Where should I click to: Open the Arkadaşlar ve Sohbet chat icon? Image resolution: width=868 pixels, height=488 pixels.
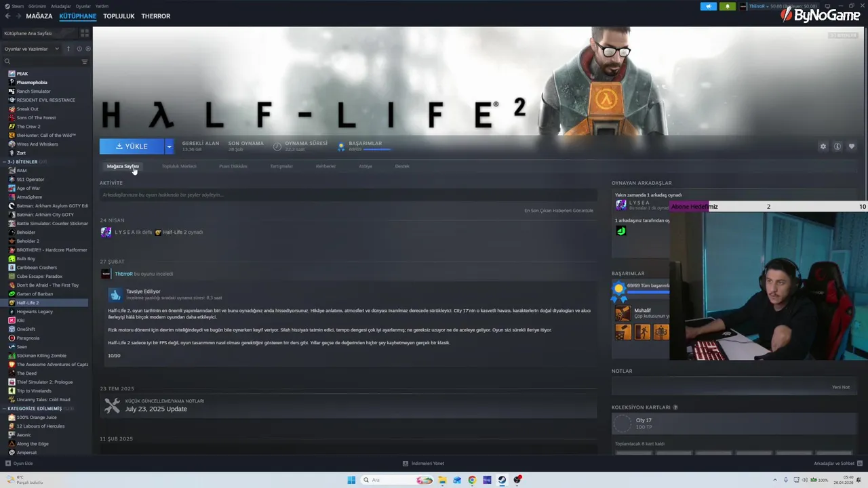[x=860, y=464]
